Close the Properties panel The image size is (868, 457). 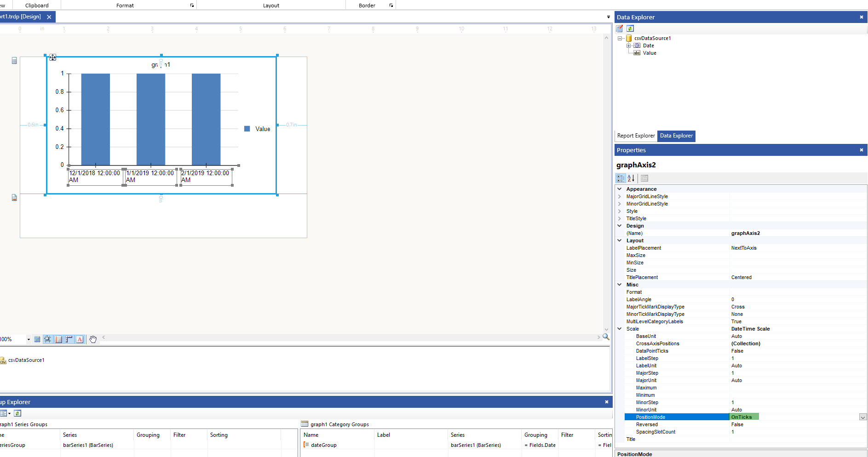(862, 150)
